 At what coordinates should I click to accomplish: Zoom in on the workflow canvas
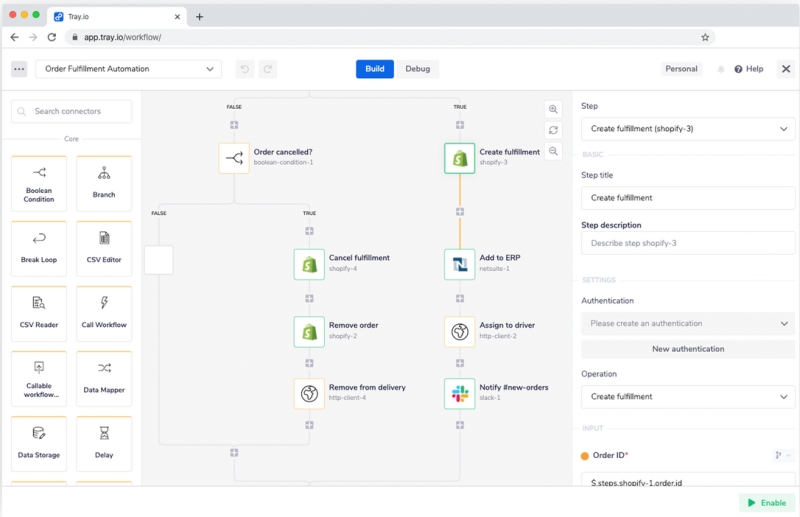click(x=553, y=109)
